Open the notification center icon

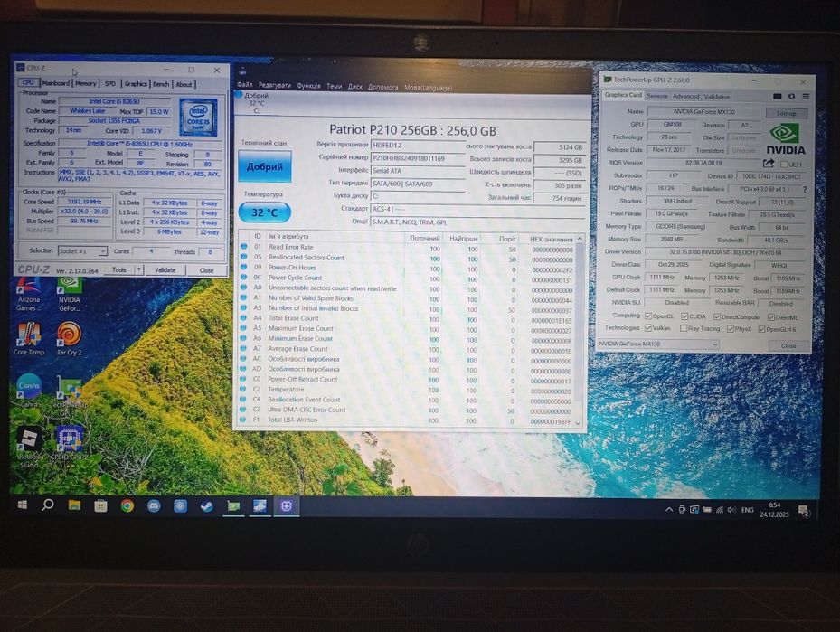tap(804, 511)
